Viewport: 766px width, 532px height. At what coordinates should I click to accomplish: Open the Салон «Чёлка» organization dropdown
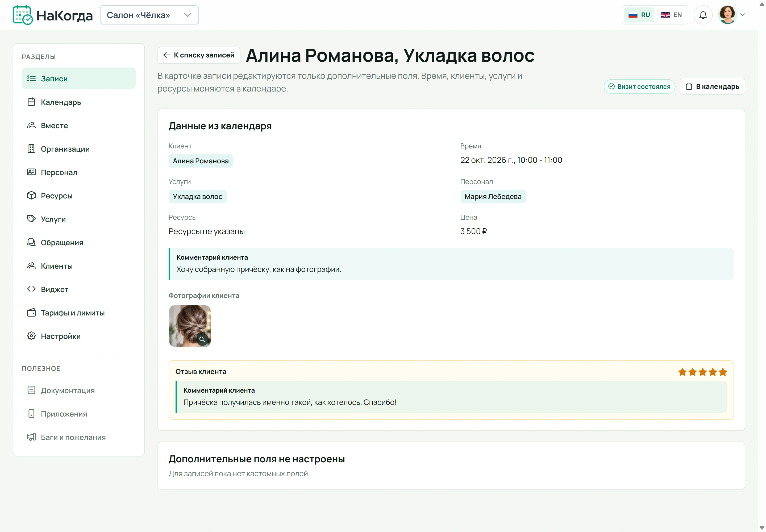tap(149, 15)
